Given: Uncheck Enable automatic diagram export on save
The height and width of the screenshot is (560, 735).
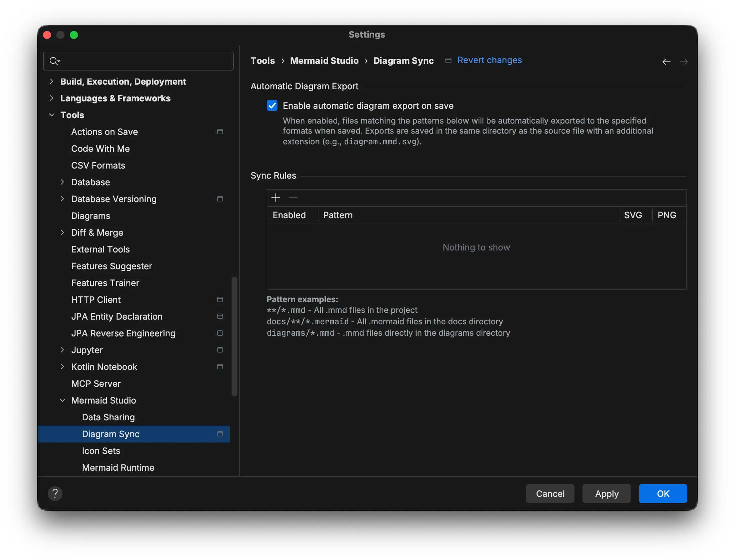Looking at the screenshot, I should tap(272, 105).
